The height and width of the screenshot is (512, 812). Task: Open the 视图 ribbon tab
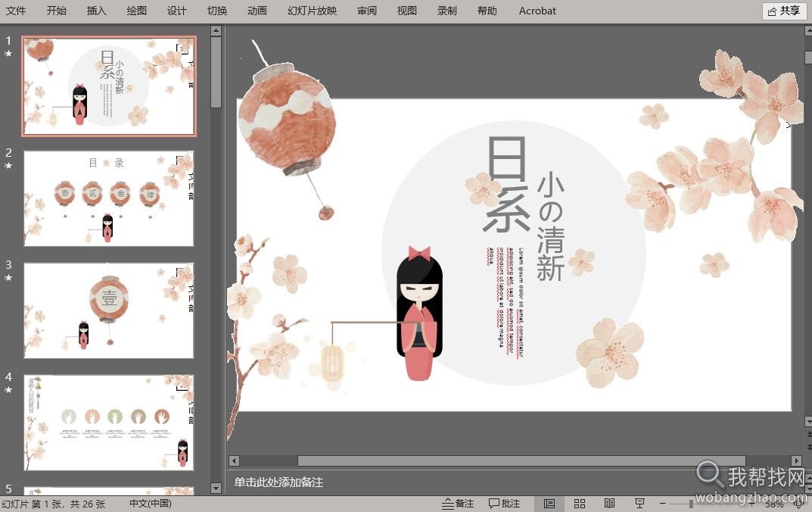(x=407, y=11)
